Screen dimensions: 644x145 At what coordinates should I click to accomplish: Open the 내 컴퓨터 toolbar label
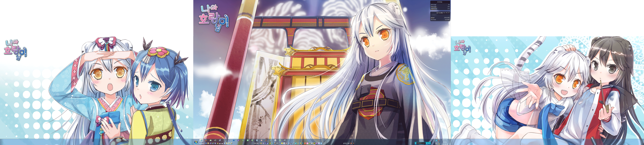pos(202,144)
